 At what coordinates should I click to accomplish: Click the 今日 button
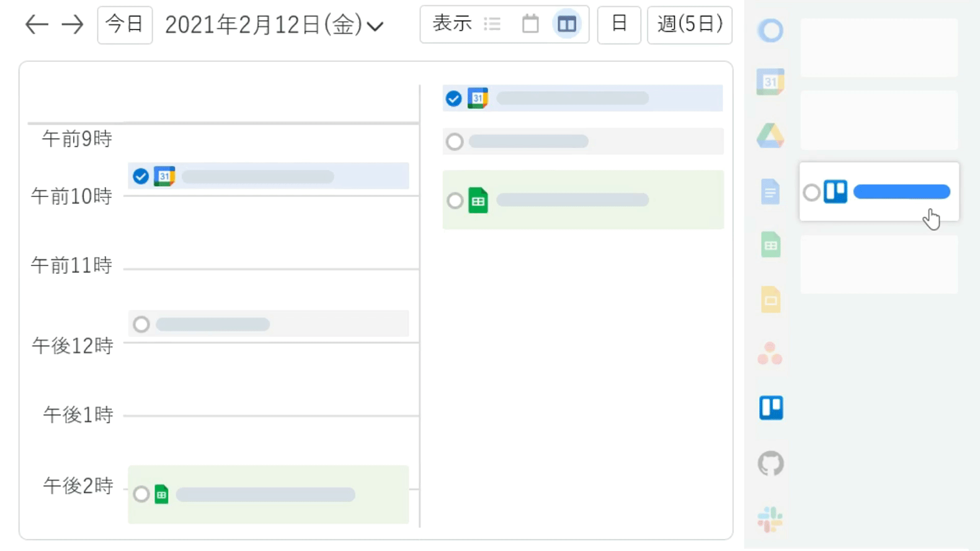[x=125, y=24]
